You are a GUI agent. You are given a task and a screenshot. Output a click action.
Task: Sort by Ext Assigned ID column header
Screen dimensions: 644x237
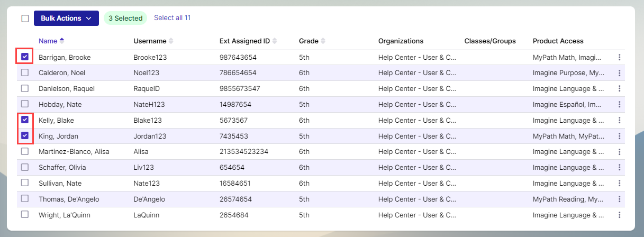pos(244,41)
